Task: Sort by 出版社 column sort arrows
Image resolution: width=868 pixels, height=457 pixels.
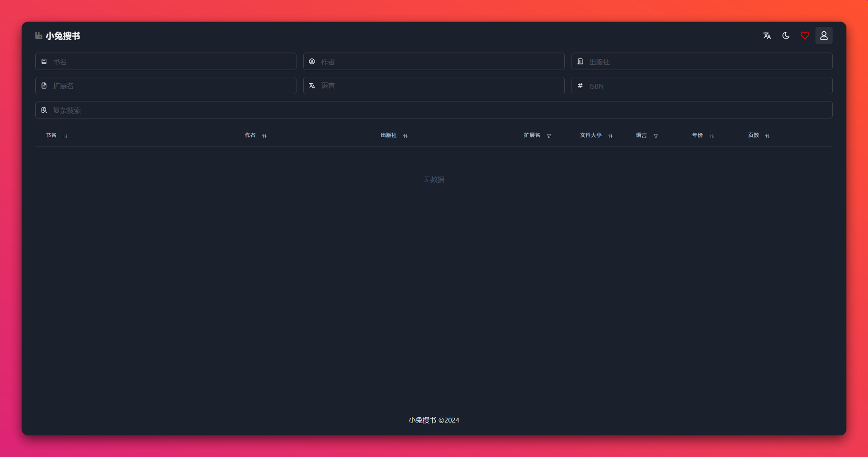Action: tap(406, 136)
